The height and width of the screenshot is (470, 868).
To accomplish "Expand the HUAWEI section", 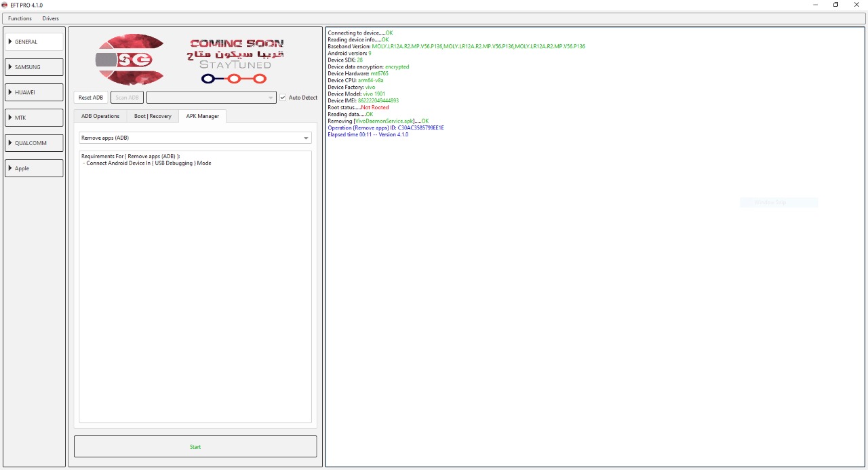I will coord(34,92).
